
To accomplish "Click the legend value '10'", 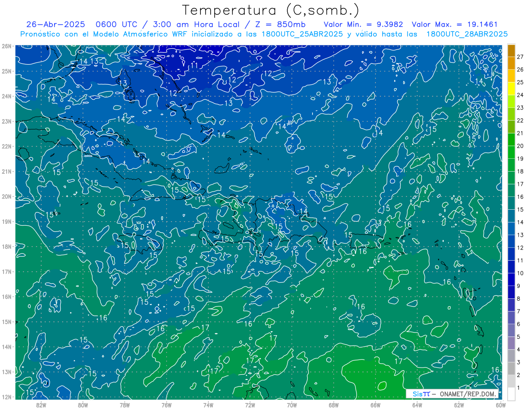I will tap(520, 273).
